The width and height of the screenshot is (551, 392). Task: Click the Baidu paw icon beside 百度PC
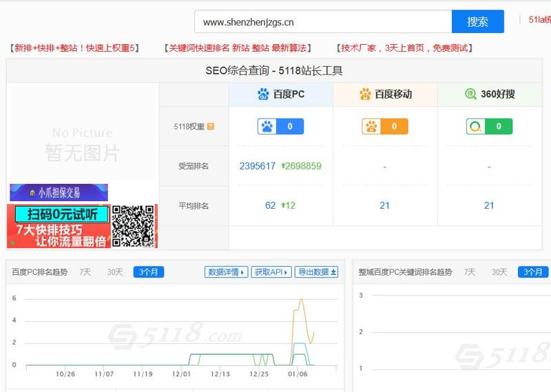point(263,94)
